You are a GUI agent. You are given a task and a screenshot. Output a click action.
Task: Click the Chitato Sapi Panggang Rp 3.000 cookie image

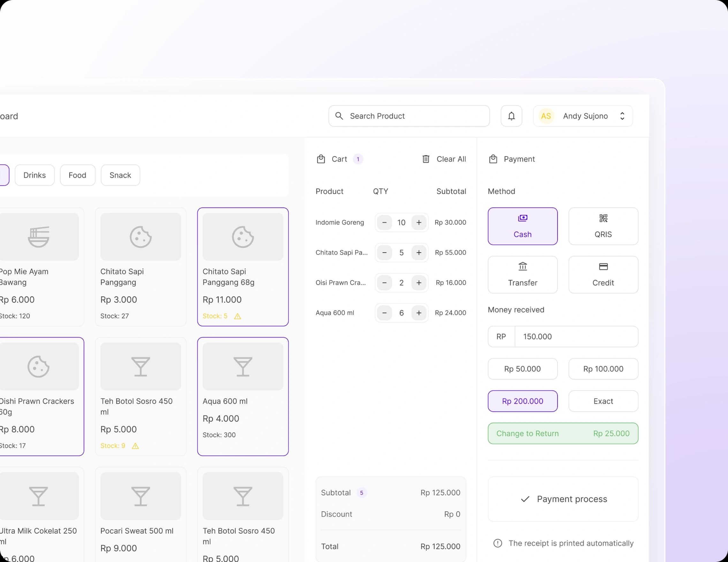coord(141,237)
